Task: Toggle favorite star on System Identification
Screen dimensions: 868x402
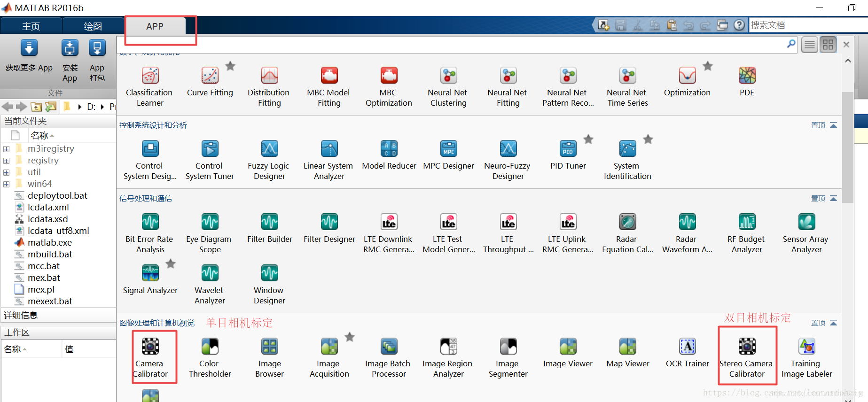Action: tap(648, 139)
